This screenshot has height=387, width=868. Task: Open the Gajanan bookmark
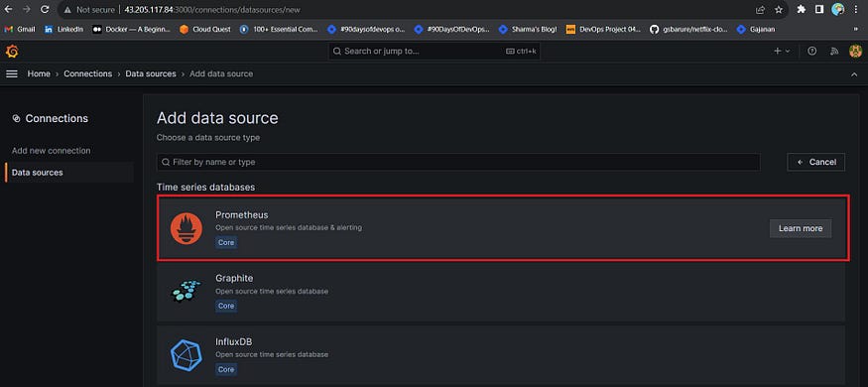[756, 30]
